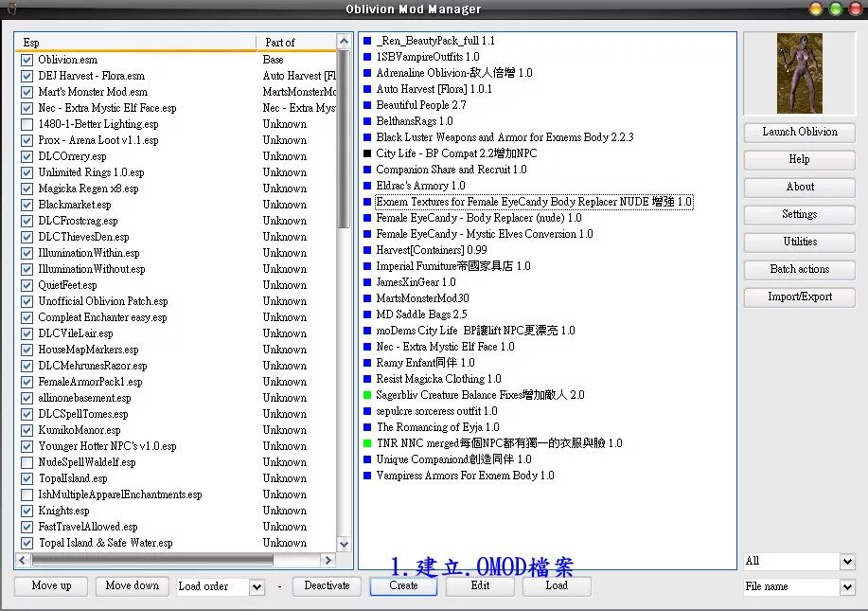The height and width of the screenshot is (611, 868).
Task: Toggle Unofficial Oblivion Patch.esp checkbox
Action: click(x=27, y=301)
